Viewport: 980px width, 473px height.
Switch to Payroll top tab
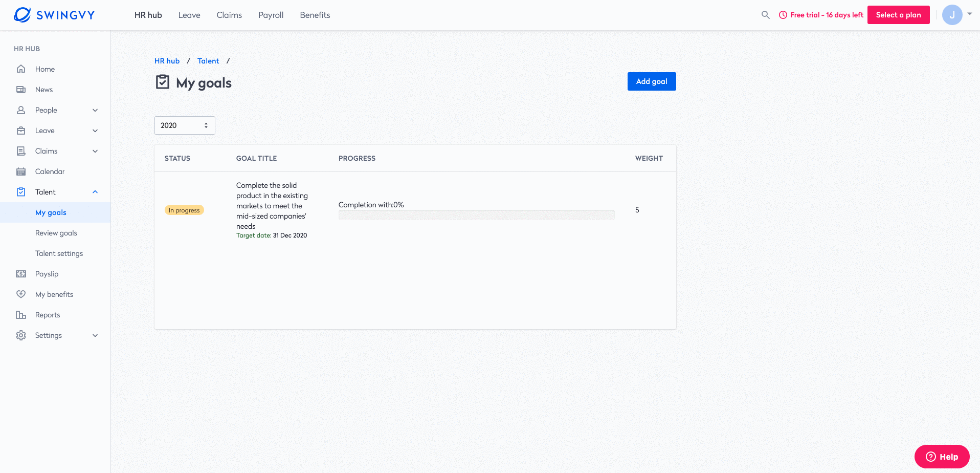(x=271, y=15)
